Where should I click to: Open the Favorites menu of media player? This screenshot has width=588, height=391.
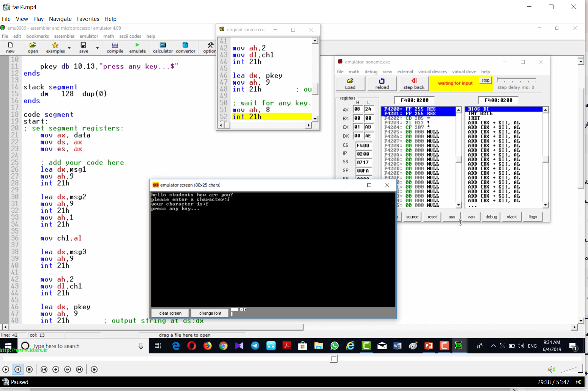[x=88, y=19]
